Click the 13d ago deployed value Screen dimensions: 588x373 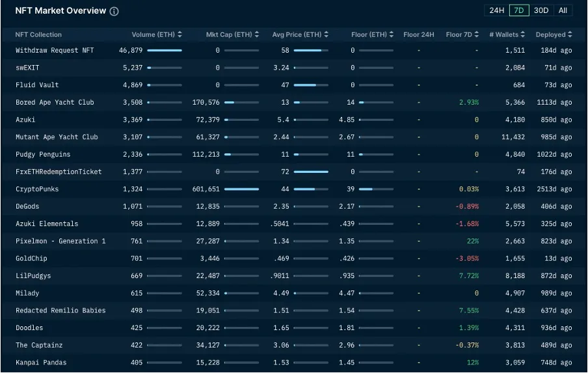[x=558, y=259]
